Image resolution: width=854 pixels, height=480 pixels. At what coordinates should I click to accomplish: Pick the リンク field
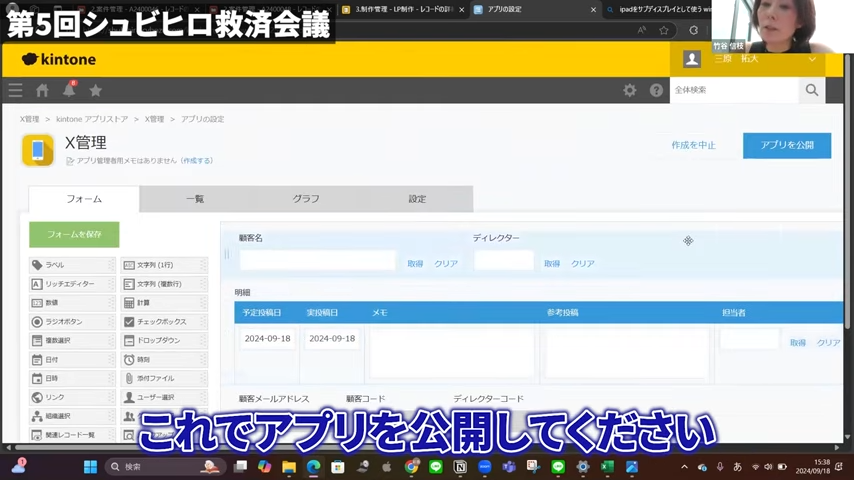pos(72,397)
